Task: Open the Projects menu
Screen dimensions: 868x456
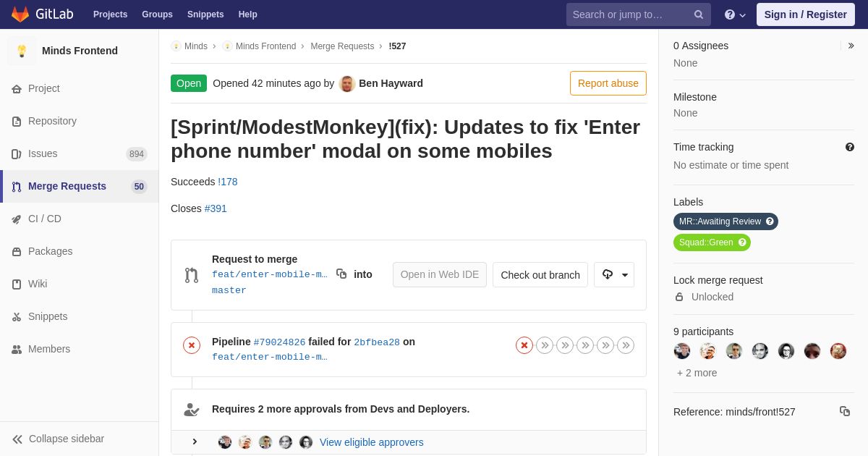Action: [111, 14]
